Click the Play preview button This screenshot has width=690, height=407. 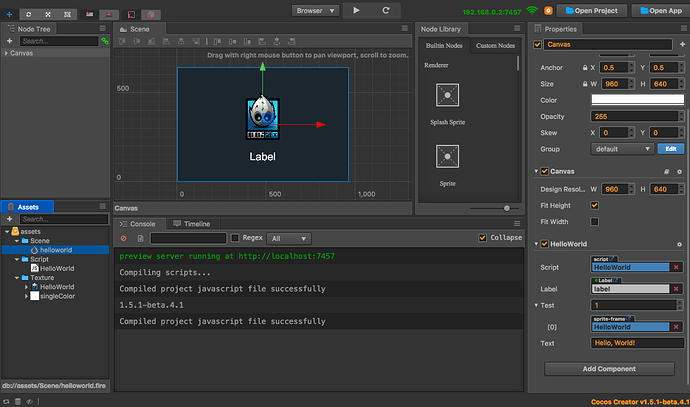tap(356, 10)
